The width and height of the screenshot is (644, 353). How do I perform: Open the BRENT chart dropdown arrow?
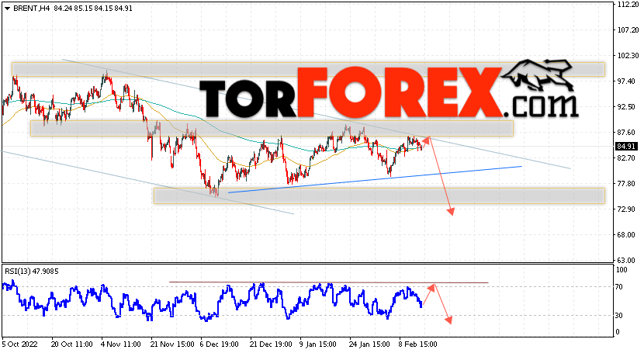point(7,9)
